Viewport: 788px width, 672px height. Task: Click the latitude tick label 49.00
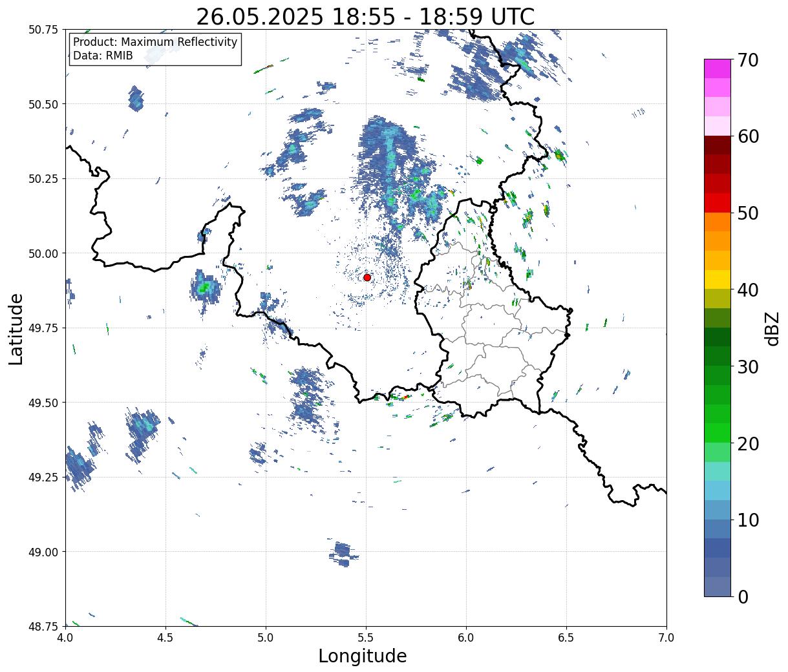coord(43,552)
